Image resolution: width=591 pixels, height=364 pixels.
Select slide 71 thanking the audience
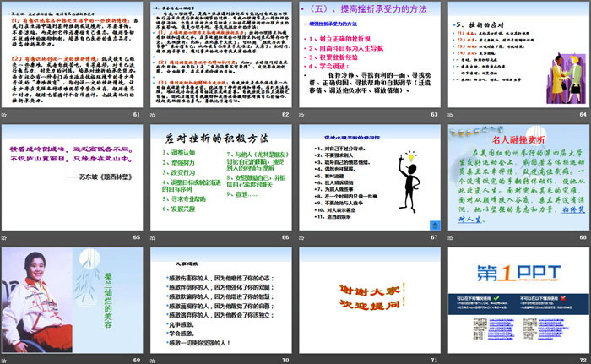click(x=370, y=301)
